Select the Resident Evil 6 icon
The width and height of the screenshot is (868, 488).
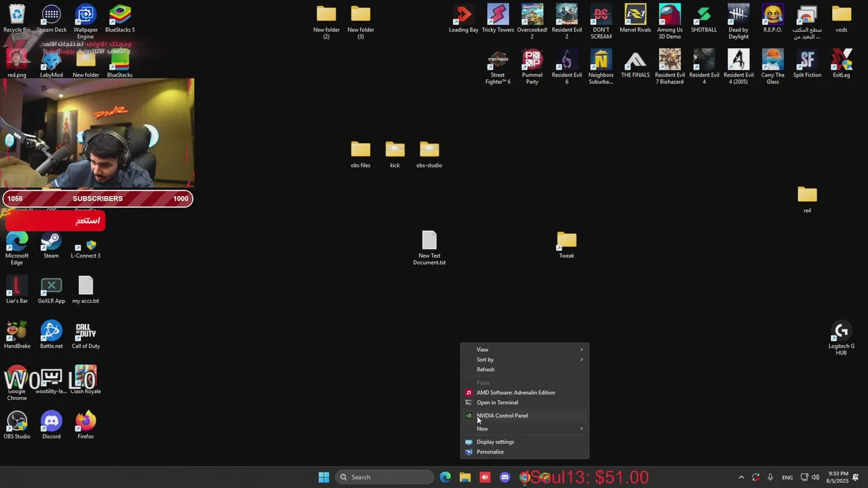point(567,67)
